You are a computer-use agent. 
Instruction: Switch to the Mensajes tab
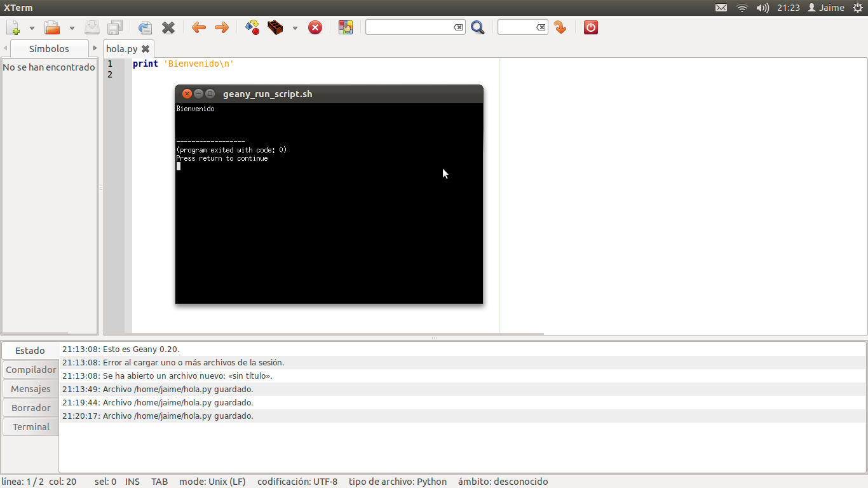(x=31, y=389)
